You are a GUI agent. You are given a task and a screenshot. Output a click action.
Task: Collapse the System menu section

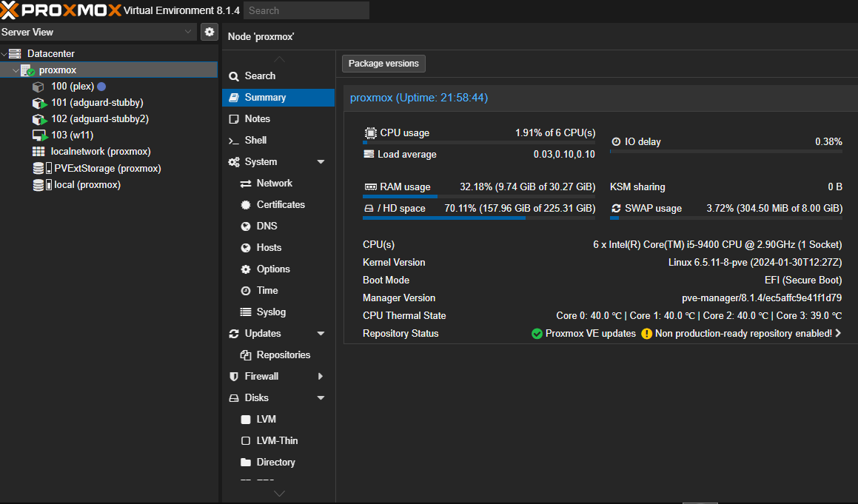point(321,162)
